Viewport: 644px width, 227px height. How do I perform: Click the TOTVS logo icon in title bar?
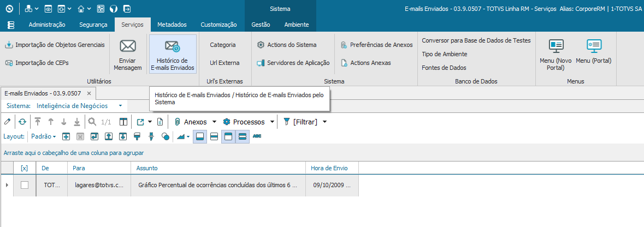point(9,8)
